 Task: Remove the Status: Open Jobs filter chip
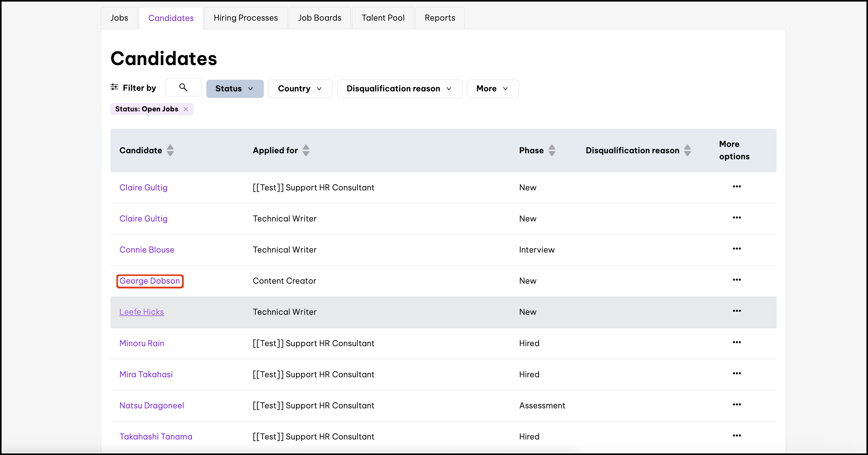coord(186,109)
